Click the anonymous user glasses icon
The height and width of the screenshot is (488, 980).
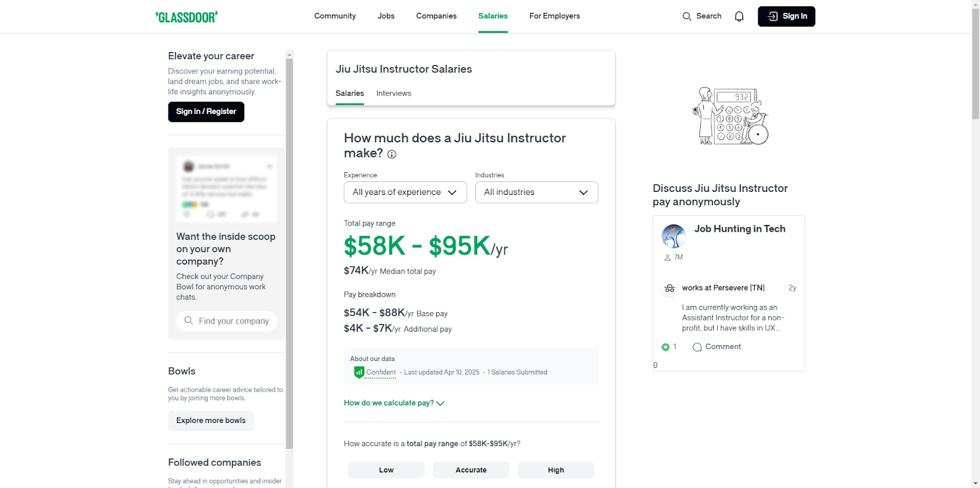pos(669,288)
